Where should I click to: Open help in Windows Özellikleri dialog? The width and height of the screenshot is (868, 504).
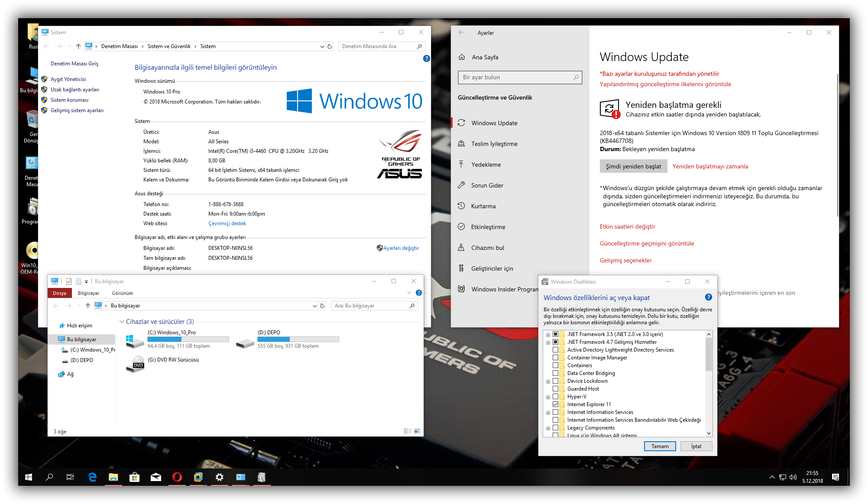pyautogui.click(x=709, y=297)
